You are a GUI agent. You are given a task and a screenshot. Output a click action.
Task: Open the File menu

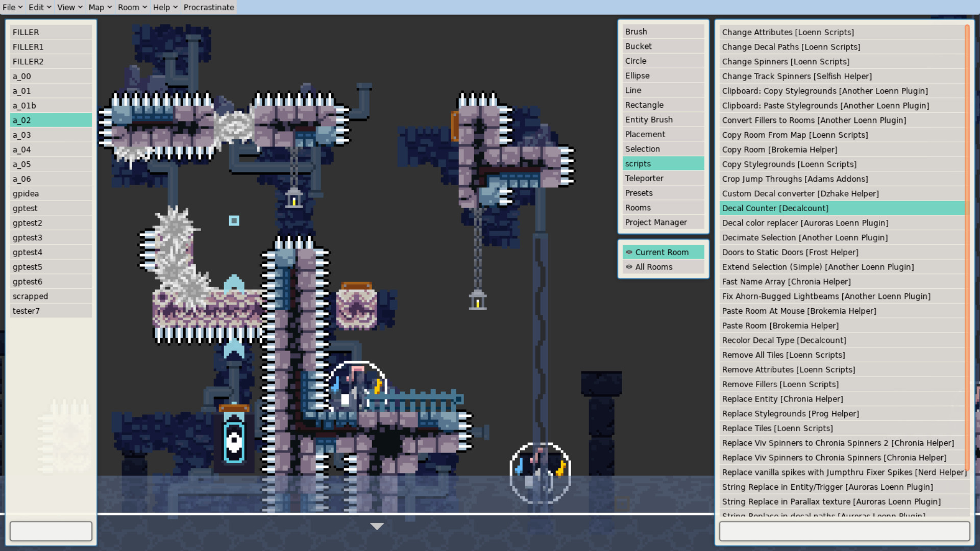coord(11,7)
